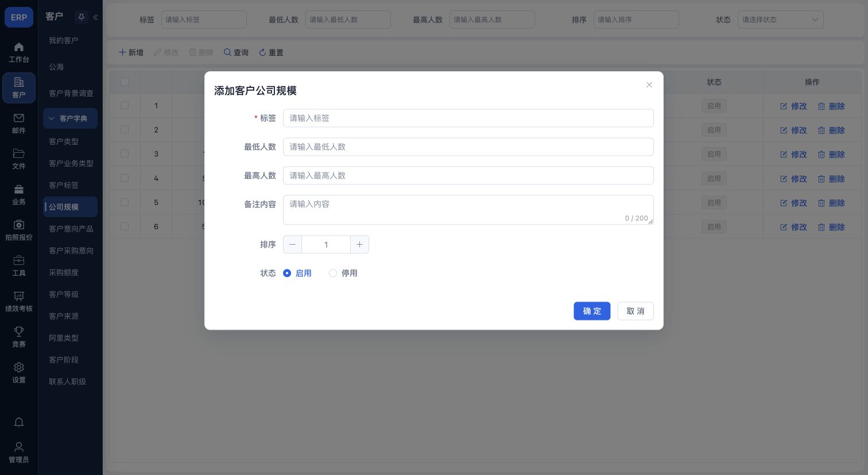
Task: Increase 排序 value with plus button
Action: click(x=359, y=245)
